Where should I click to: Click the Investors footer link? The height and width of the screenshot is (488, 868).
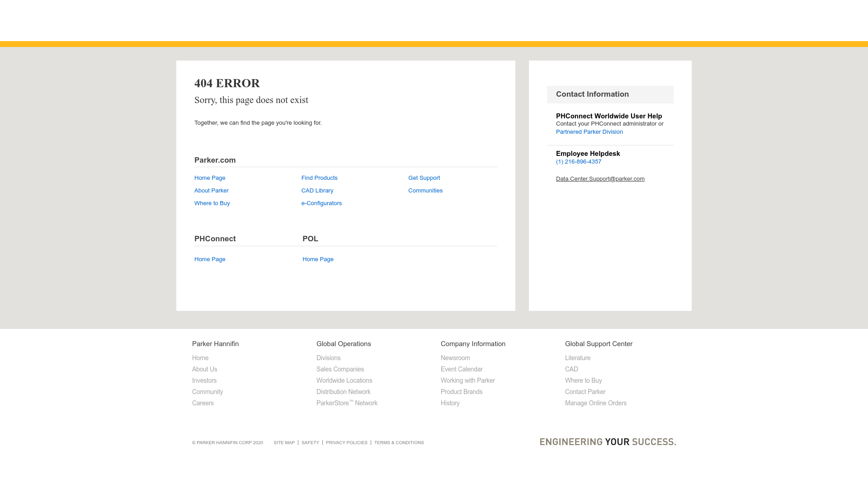point(204,380)
